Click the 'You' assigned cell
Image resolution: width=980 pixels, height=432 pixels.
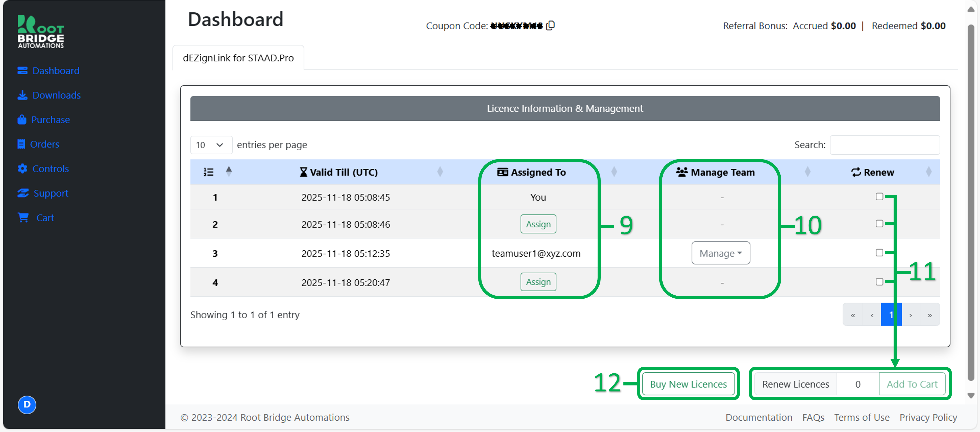click(538, 197)
